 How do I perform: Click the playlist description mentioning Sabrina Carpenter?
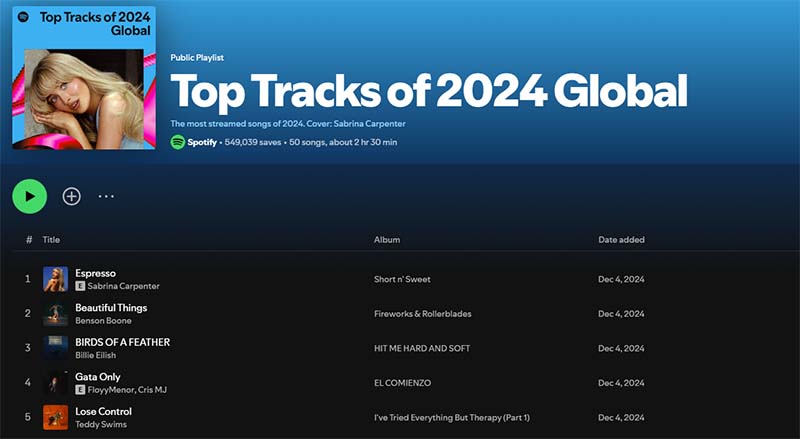click(x=288, y=124)
